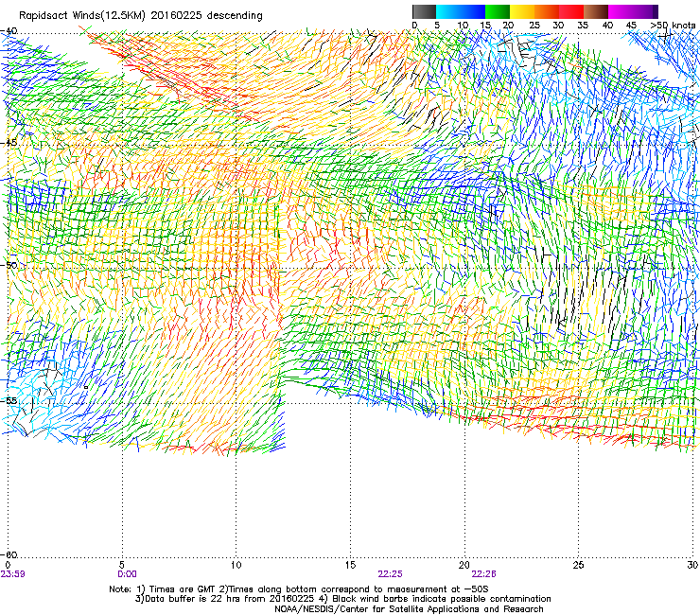The height and width of the screenshot is (615, 700).
Task: Click the purple 23:59 pass time label
Action: [12, 574]
